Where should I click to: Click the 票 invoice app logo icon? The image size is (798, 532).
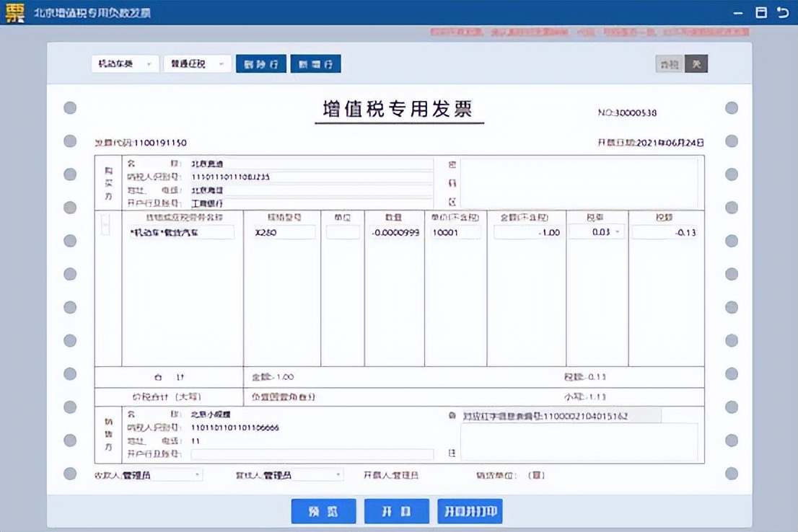[14, 12]
